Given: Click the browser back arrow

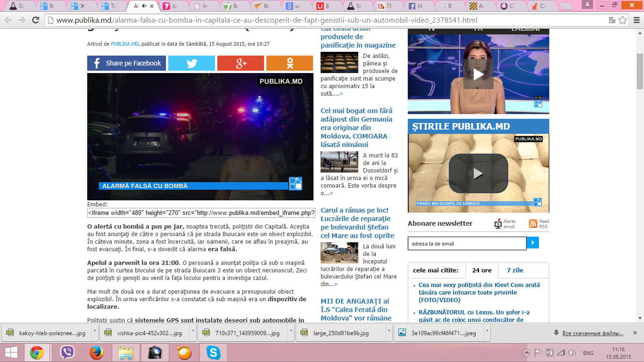Looking at the screenshot, I should (x=8, y=20).
